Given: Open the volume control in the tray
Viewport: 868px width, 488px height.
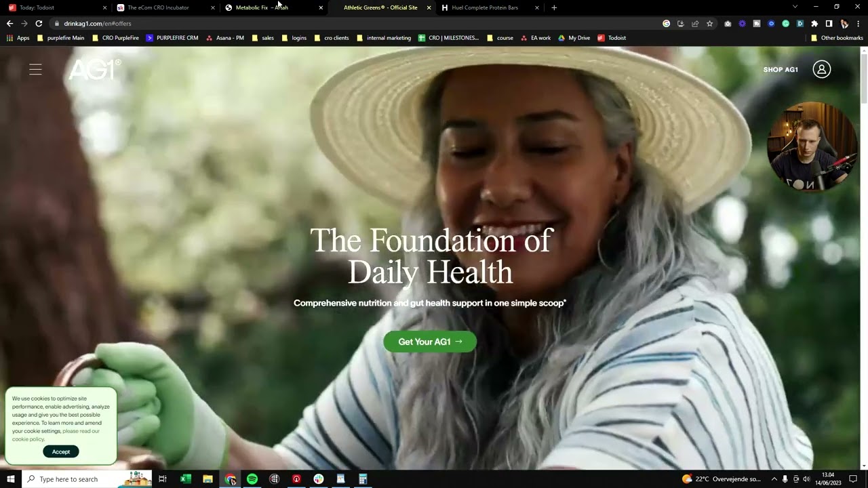Looking at the screenshot, I should coord(806,479).
